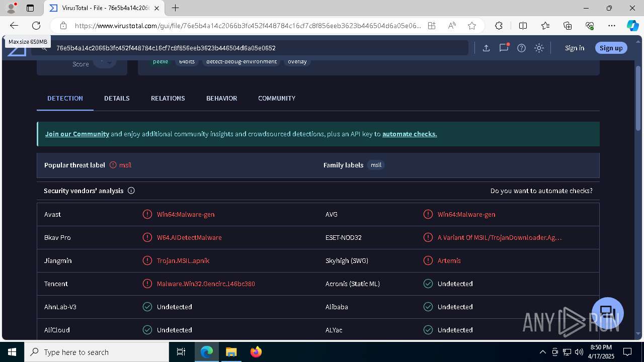Click the AliCloud undetected checkmark icon
This screenshot has width=644, height=362.
147,330
